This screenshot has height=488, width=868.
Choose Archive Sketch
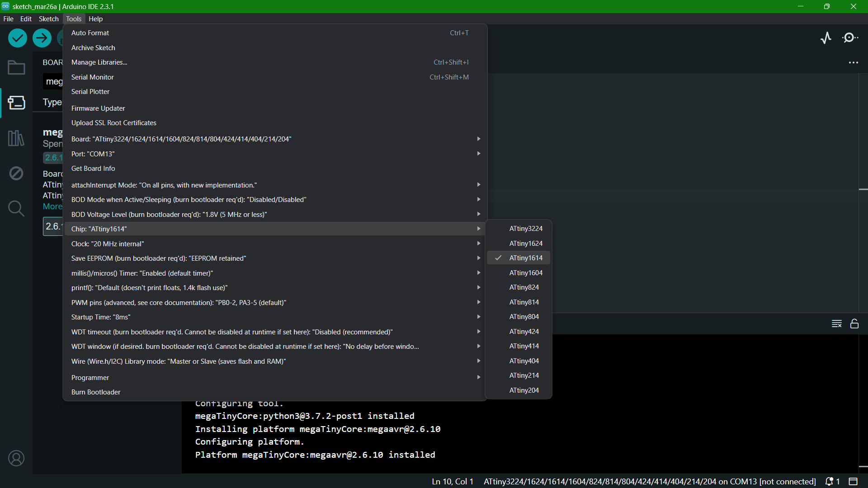[275, 48]
